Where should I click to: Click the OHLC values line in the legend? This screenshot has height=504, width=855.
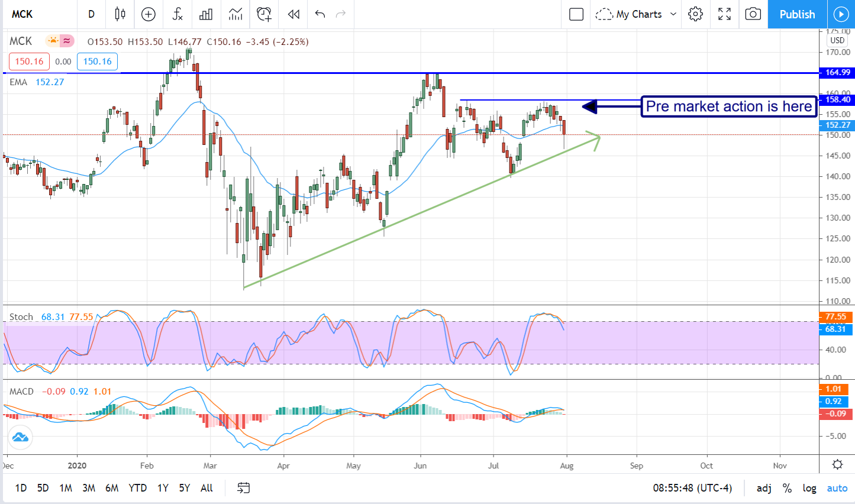click(198, 41)
